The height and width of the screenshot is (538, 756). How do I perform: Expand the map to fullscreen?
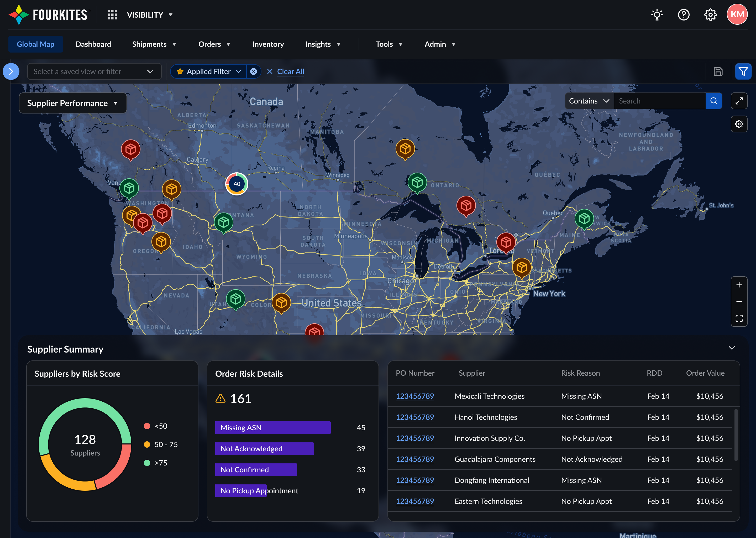coord(739,101)
